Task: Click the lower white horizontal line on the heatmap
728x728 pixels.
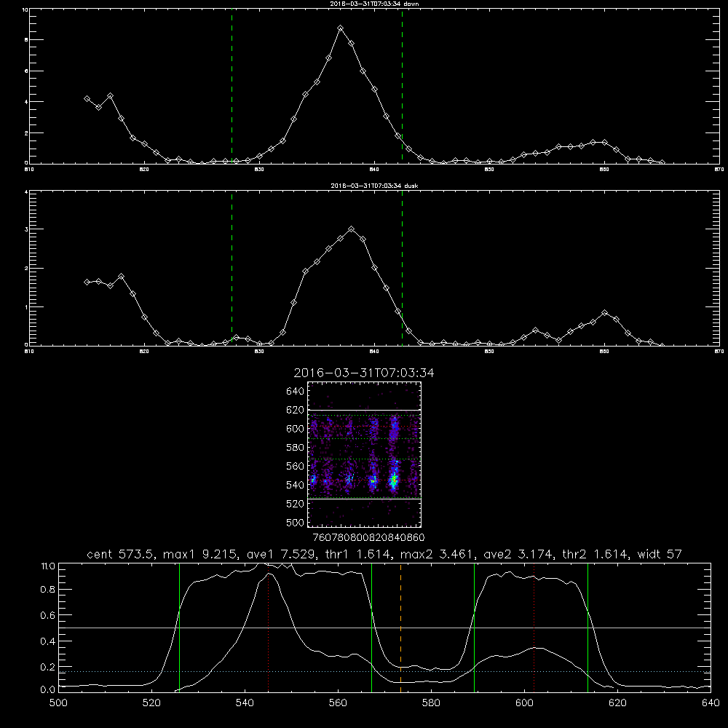Action: tap(365, 499)
